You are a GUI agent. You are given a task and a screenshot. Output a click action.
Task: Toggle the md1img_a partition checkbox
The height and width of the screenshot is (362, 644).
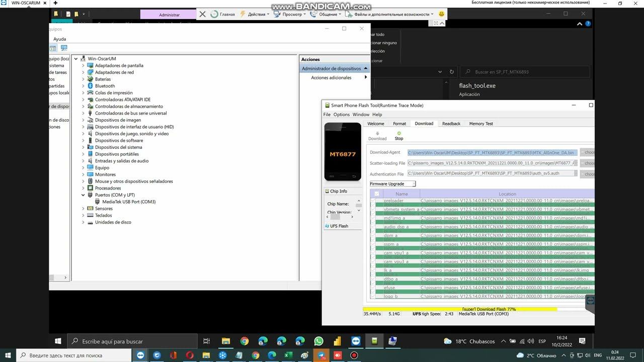pyautogui.click(x=373, y=218)
